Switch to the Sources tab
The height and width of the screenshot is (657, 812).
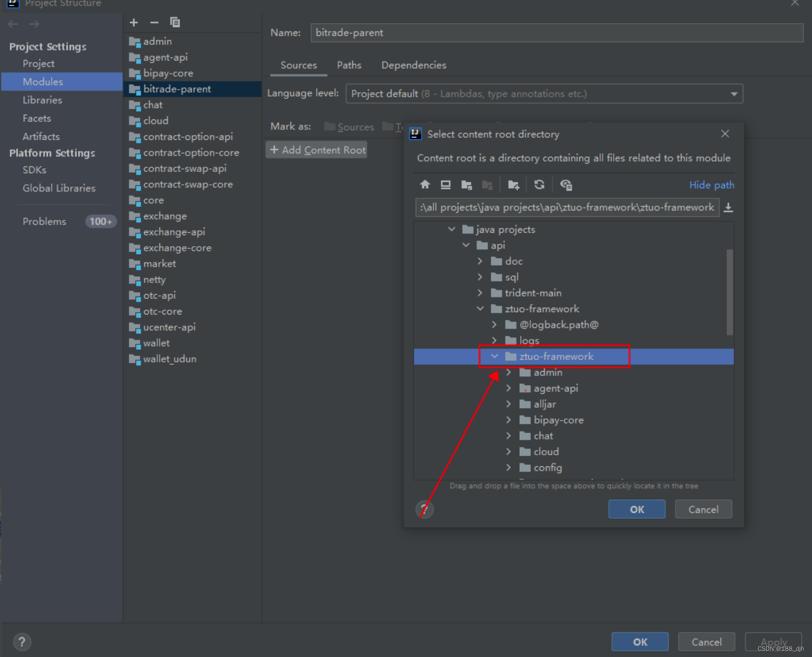point(299,65)
